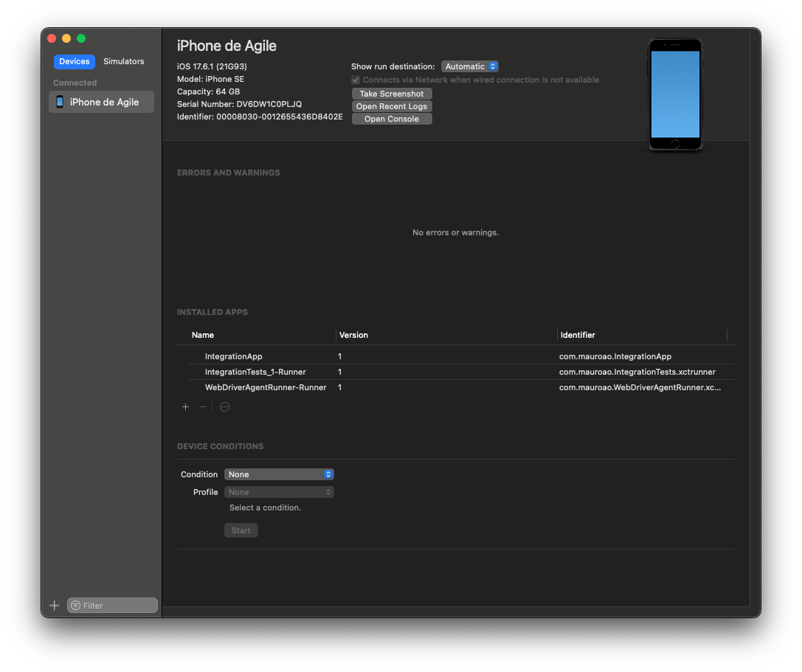This screenshot has height=672, width=802.
Task: Click the Take Screenshot button
Action: [x=391, y=93]
